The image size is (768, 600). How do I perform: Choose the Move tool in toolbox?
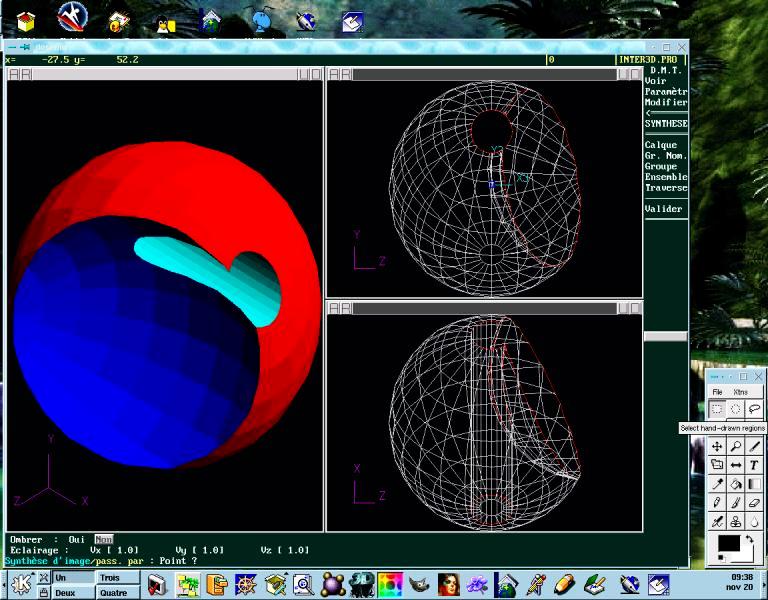click(x=717, y=446)
